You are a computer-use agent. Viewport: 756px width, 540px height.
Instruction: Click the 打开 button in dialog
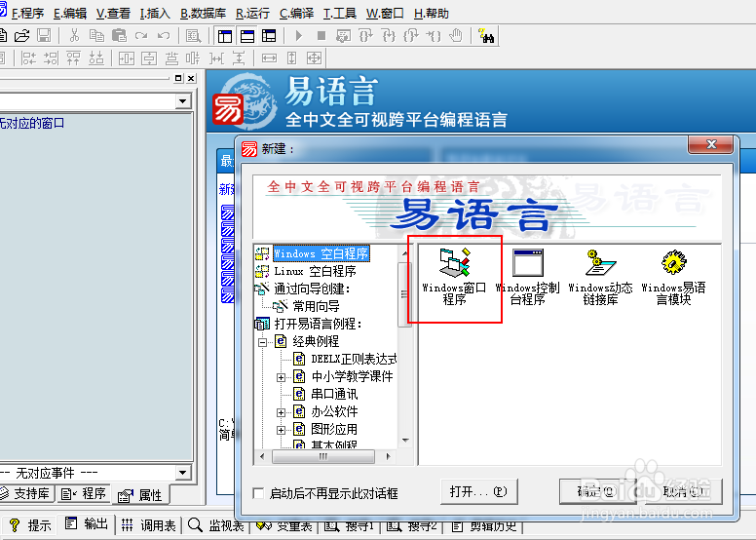[478, 491]
